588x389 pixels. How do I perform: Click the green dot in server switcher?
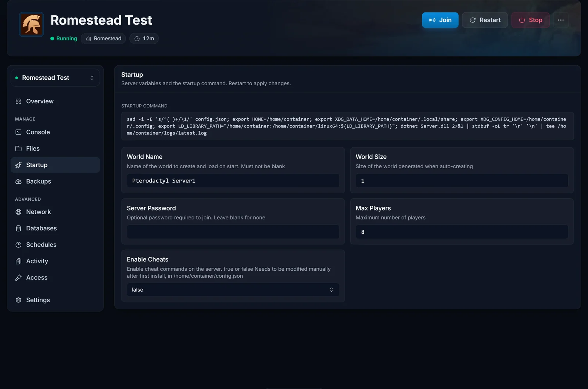(x=17, y=78)
